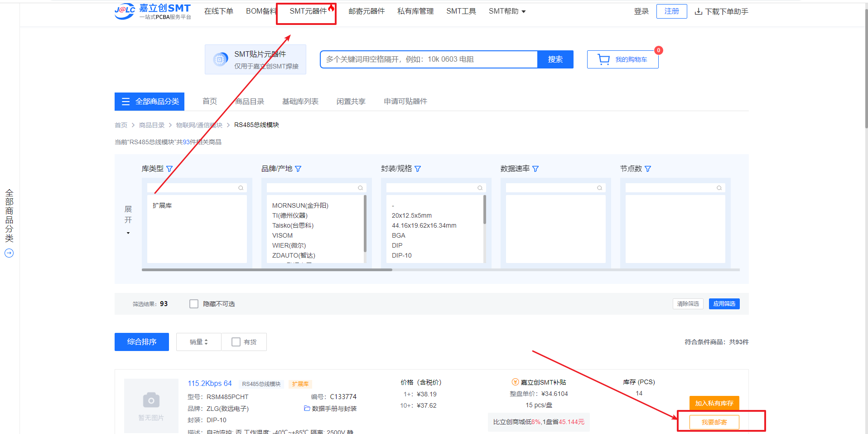Click the circled arrow under 全部商品分类 sidebar
Image resolution: width=868 pixels, height=434 pixels.
[9, 253]
